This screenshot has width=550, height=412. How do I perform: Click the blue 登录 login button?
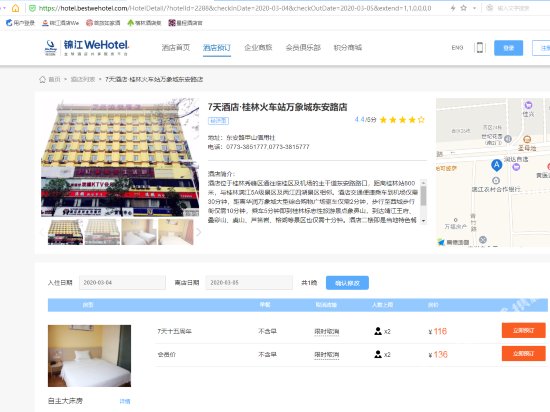point(508,48)
